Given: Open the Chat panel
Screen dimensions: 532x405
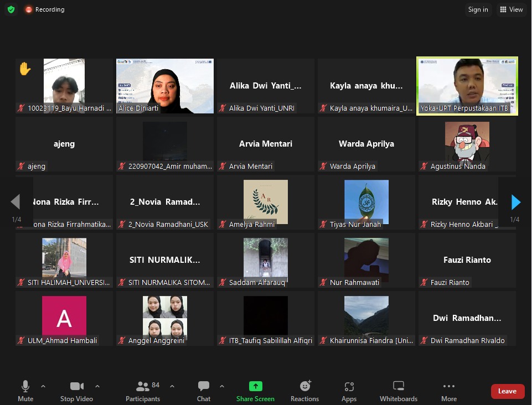Looking at the screenshot, I should (204, 391).
